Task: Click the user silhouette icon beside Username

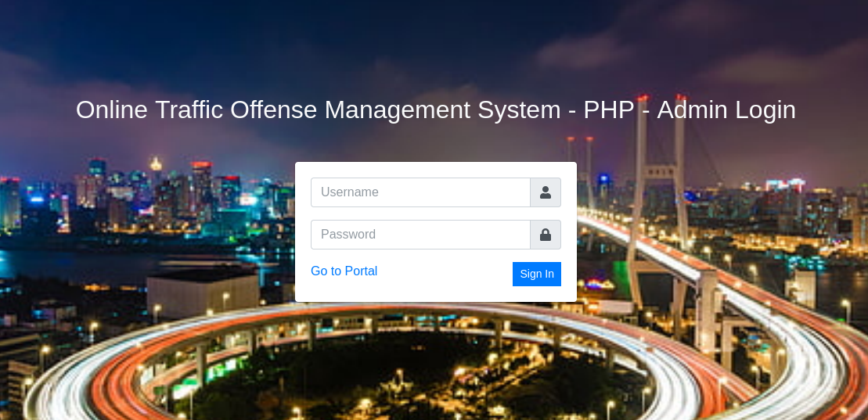Action: [x=546, y=192]
